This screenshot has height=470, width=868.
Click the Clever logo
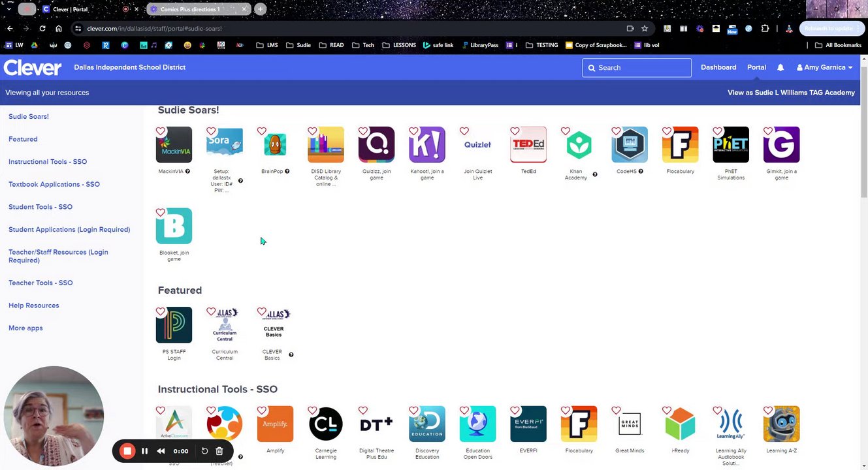[33, 67]
